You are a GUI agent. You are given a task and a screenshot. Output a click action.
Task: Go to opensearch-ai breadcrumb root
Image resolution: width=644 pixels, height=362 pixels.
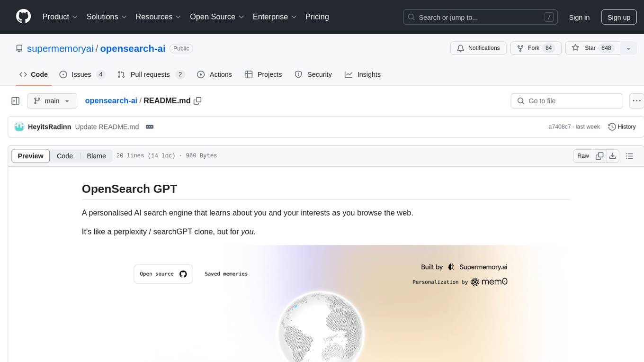click(x=111, y=100)
